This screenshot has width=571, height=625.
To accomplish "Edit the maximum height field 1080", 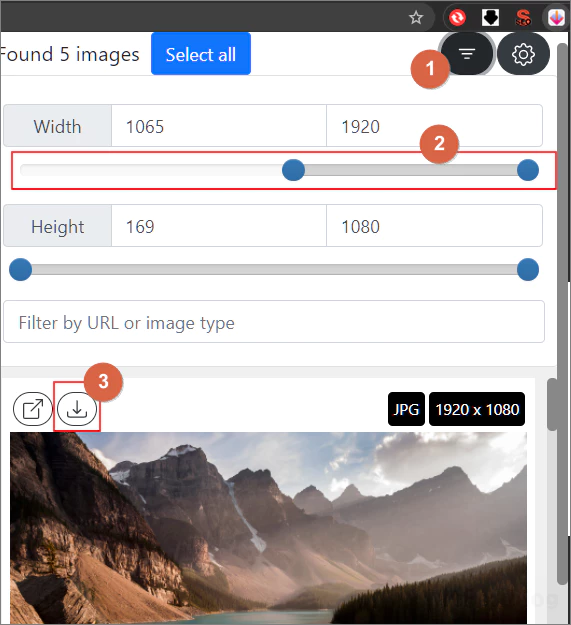I will tap(434, 226).
